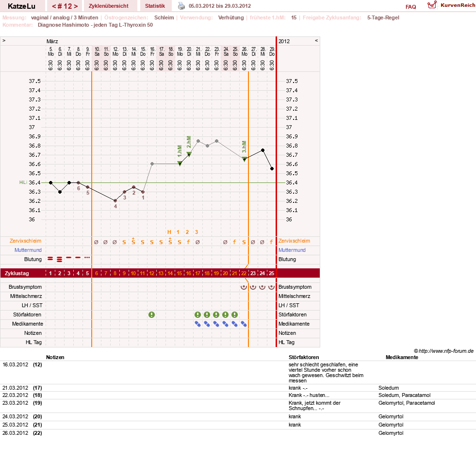Click the Muttermund label on the left
Viewport: 476px width, 462px height.
[x=28, y=250]
